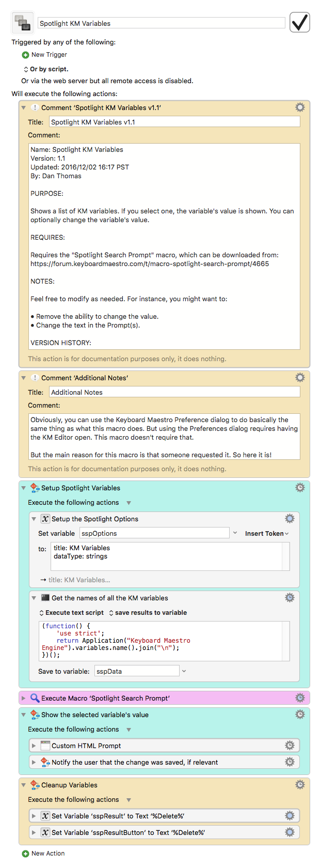Viewport: 321px width, 868px height.
Task: Collapse the 'Setup Spotlight Variables' group
Action: 24,488
